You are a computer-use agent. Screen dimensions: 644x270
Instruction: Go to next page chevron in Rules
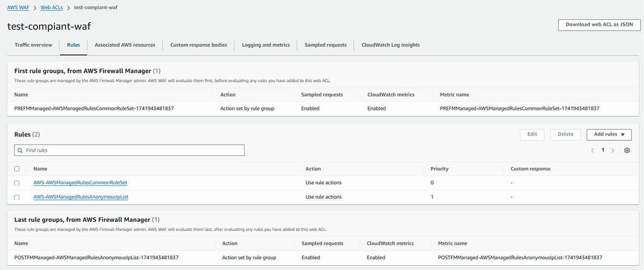(613, 151)
